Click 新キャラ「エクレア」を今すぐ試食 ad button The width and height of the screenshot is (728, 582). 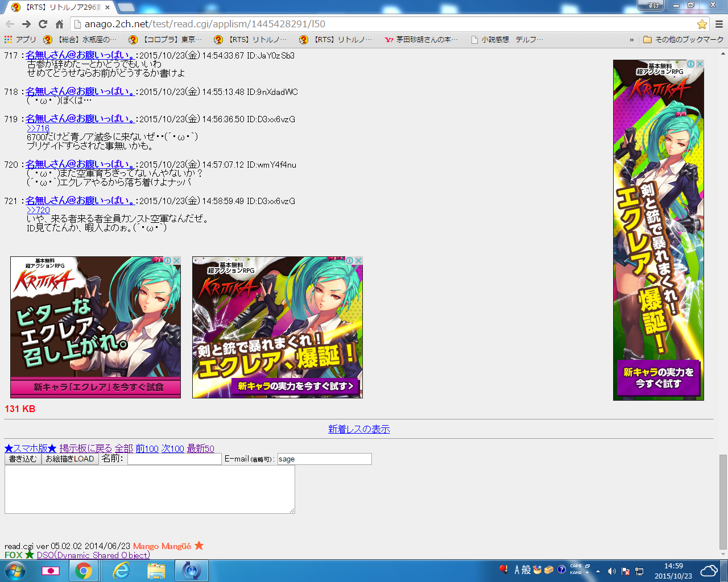pyautogui.click(x=96, y=388)
